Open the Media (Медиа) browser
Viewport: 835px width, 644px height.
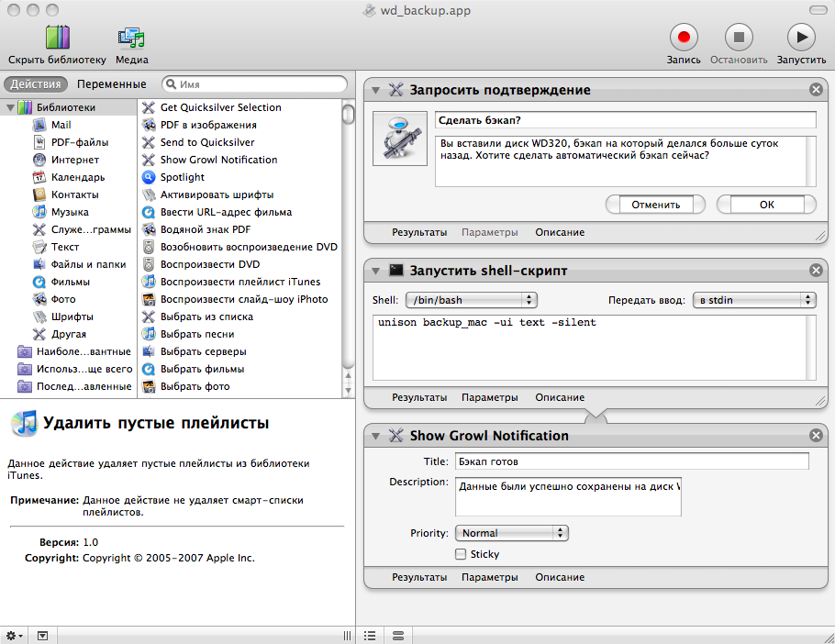[131, 38]
